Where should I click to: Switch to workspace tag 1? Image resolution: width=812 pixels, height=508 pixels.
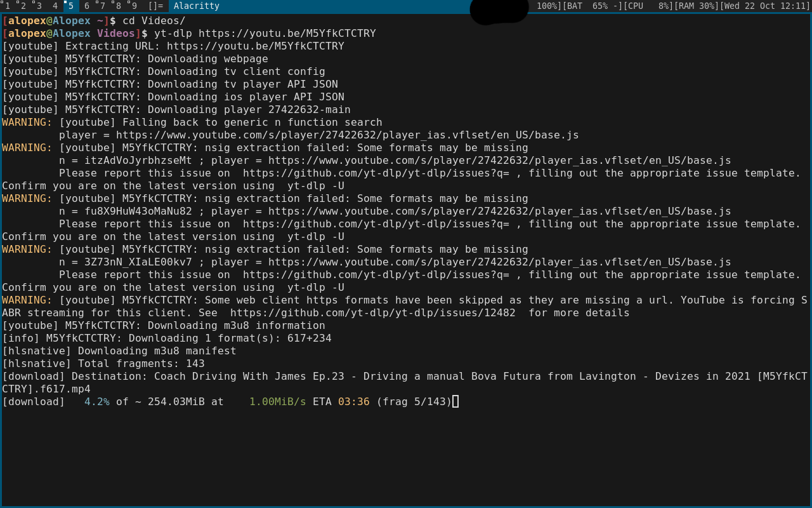point(8,6)
